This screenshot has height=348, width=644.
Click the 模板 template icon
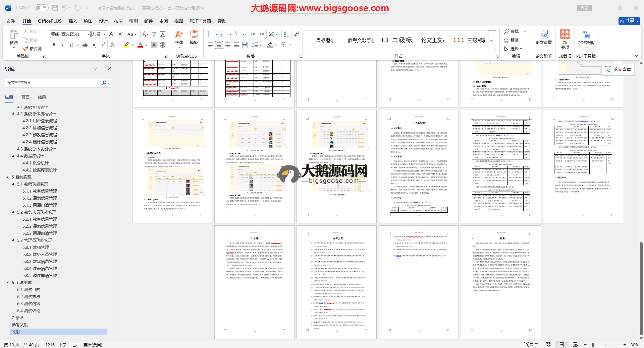pos(194,37)
